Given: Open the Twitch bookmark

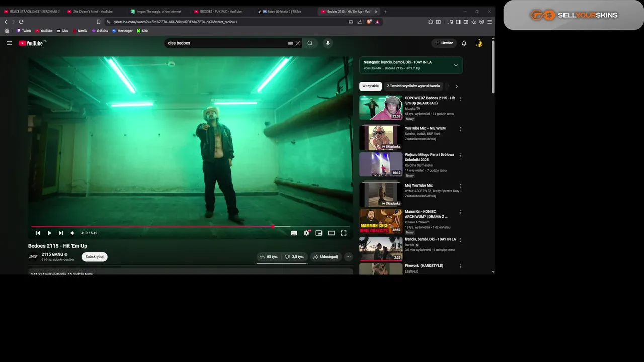Looking at the screenshot, I should [x=24, y=31].
